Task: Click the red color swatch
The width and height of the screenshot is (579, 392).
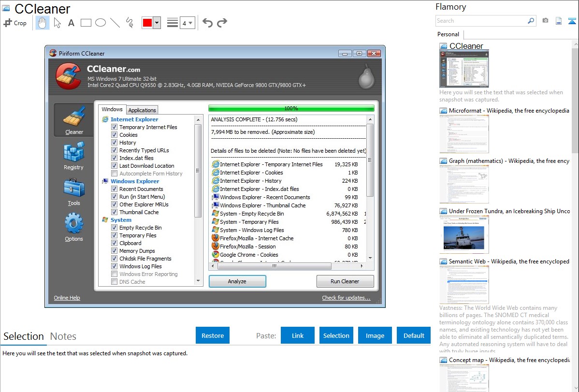Action: point(147,23)
